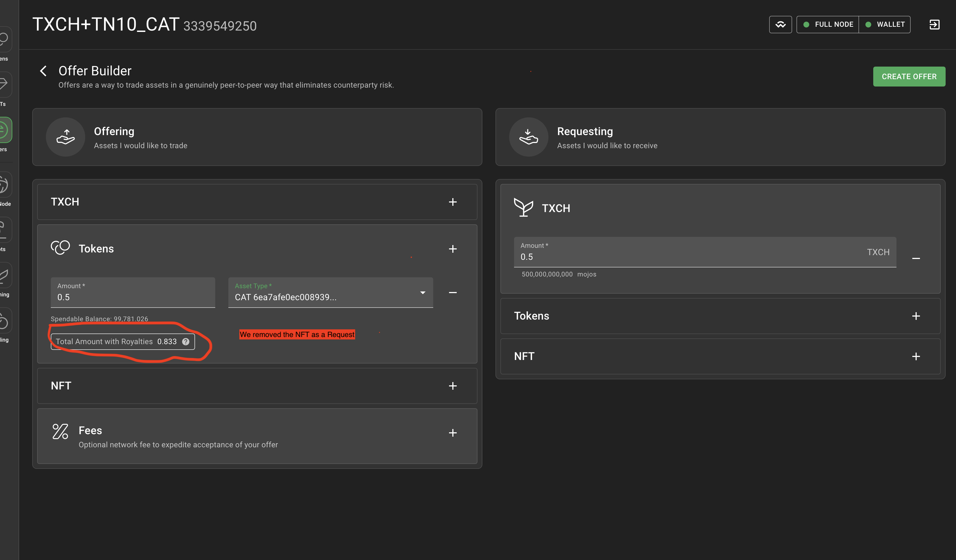This screenshot has width=956, height=560.
Task: Click the CREATE OFFER button
Action: point(908,77)
